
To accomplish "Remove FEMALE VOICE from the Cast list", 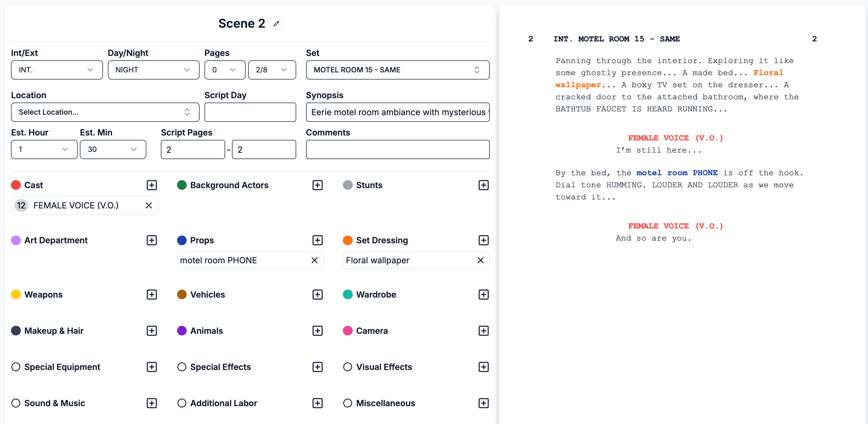I will [148, 205].
